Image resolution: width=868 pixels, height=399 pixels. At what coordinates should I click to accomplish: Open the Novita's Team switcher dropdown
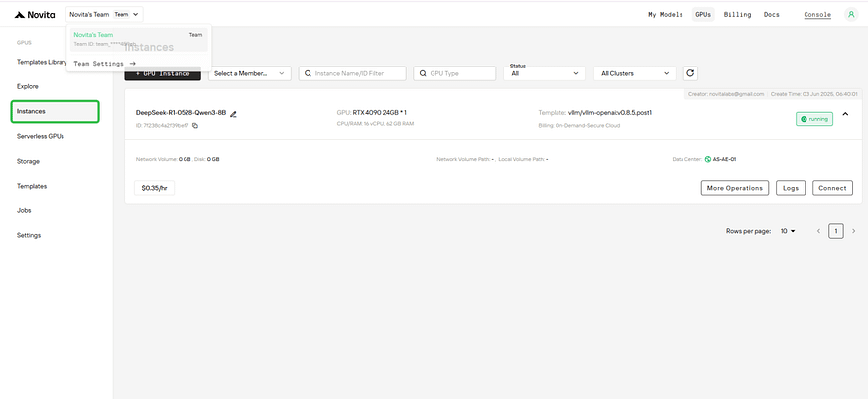tap(104, 15)
